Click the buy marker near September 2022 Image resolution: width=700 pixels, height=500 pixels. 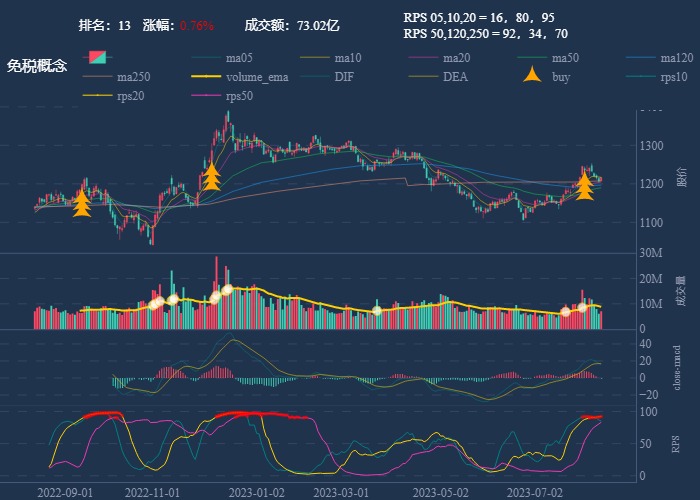(x=82, y=204)
